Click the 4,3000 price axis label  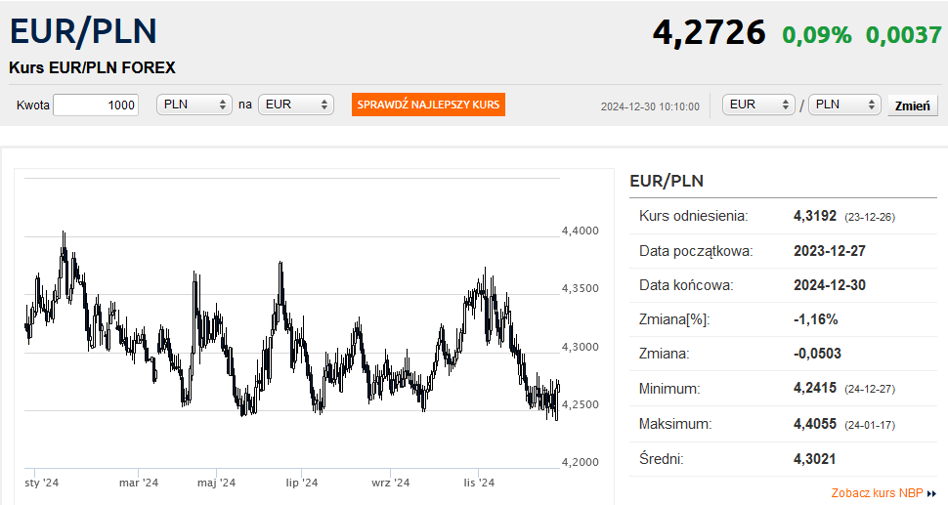tap(580, 347)
